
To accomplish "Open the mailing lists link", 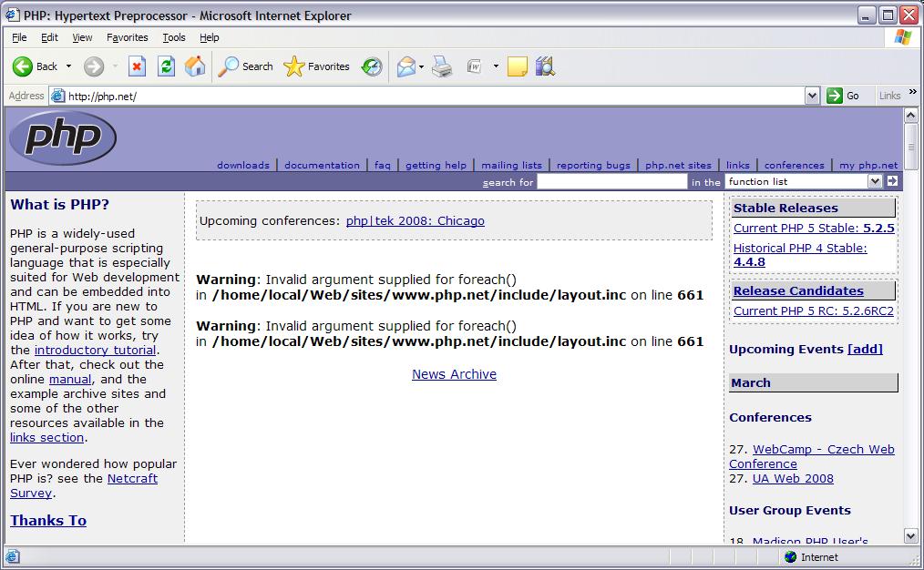I will coord(511,166).
